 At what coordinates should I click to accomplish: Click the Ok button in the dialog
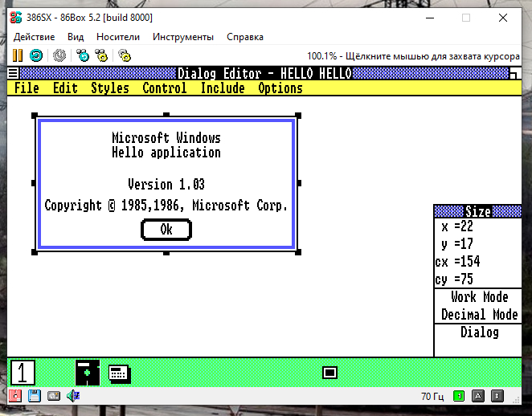point(166,230)
